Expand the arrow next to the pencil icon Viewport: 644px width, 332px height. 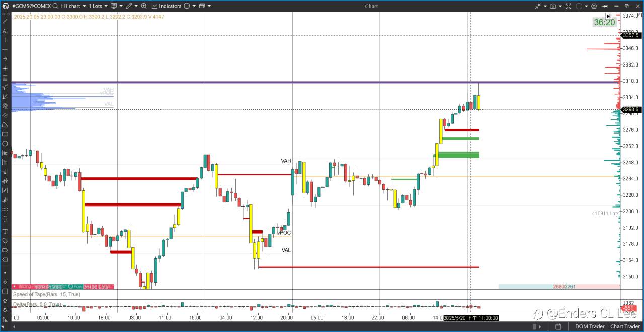click(x=137, y=6)
